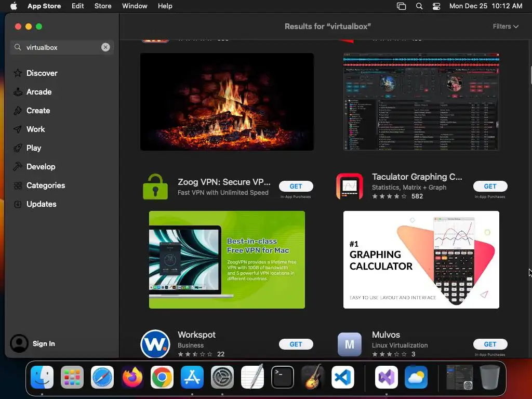The image size is (532, 399).
Task: Launch Safari from the Dock
Action: [102, 377]
